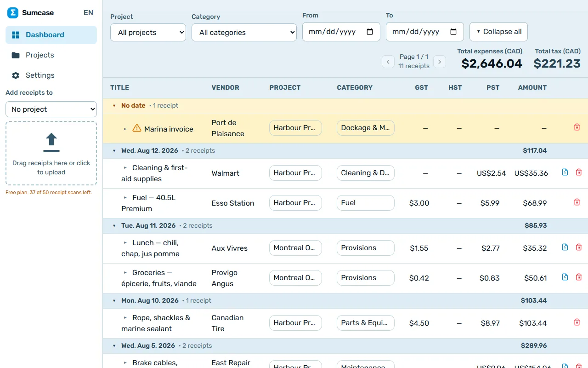The width and height of the screenshot is (588, 368).
Task: Open the 'Add receipts to' project dropdown
Action: [x=51, y=109]
